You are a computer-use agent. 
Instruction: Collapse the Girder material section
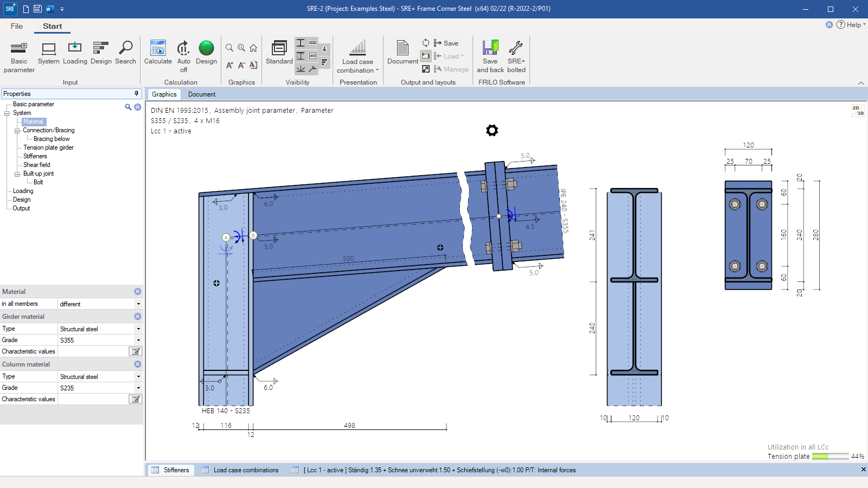(x=137, y=317)
